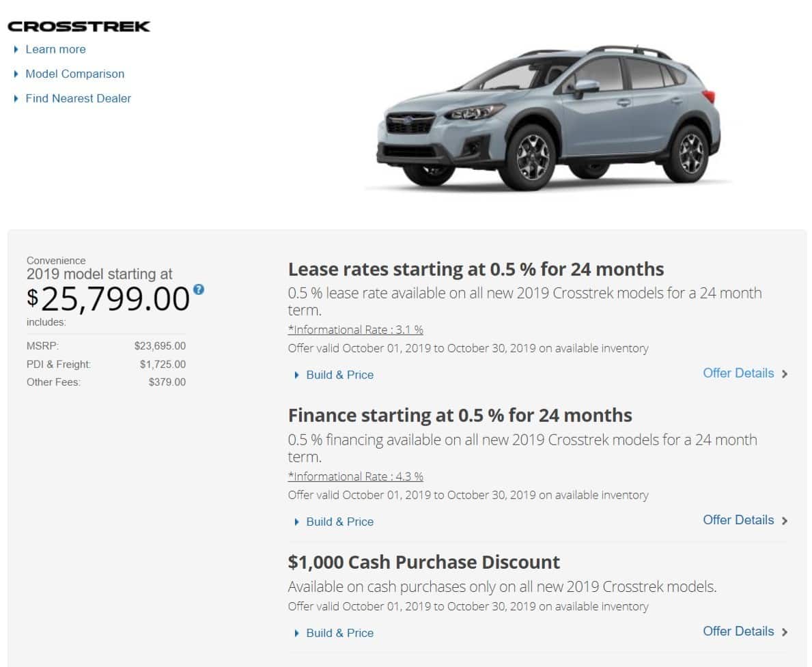
Task: Click the lease Informational Rate 3.1% text
Action: [355, 330]
